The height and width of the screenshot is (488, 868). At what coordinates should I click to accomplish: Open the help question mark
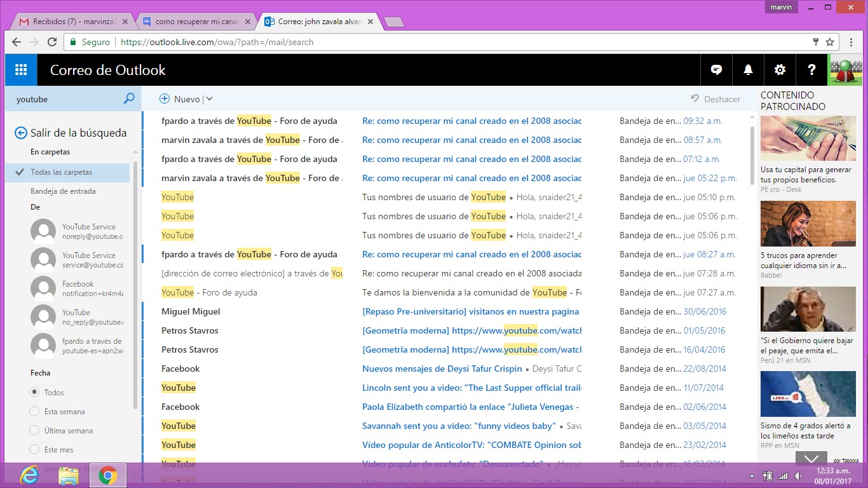click(x=811, y=70)
